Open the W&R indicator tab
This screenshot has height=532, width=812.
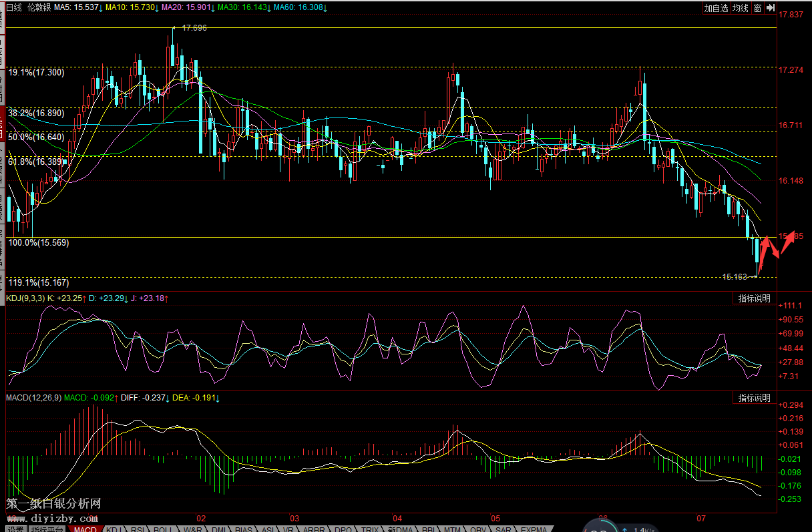pyautogui.click(x=192, y=529)
